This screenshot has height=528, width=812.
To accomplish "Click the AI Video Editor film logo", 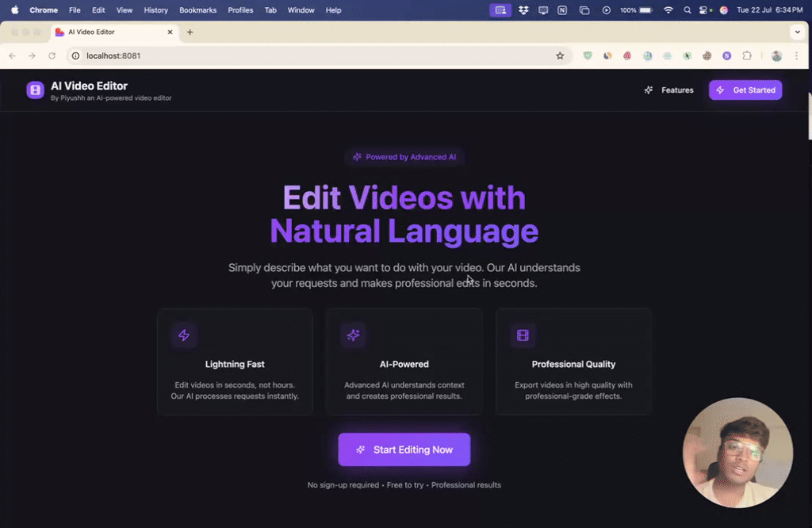I will 35,90.
